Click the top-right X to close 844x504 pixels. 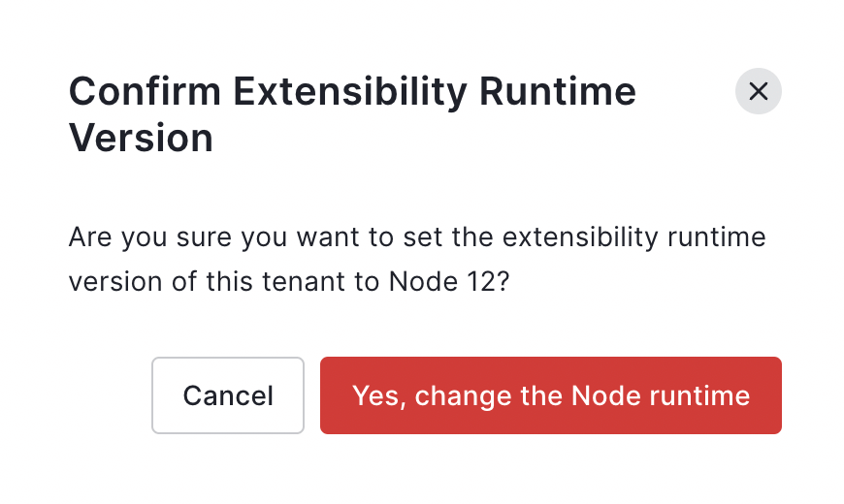coord(759,91)
